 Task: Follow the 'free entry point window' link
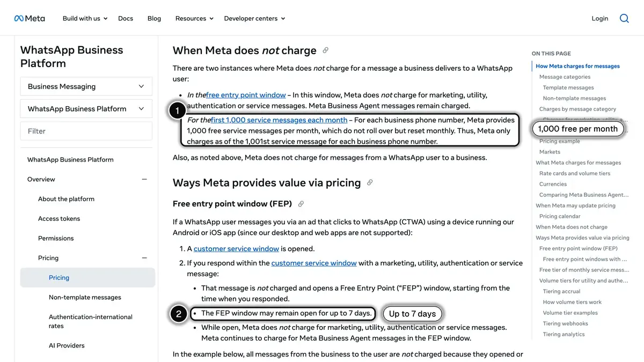tap(246, 95)
